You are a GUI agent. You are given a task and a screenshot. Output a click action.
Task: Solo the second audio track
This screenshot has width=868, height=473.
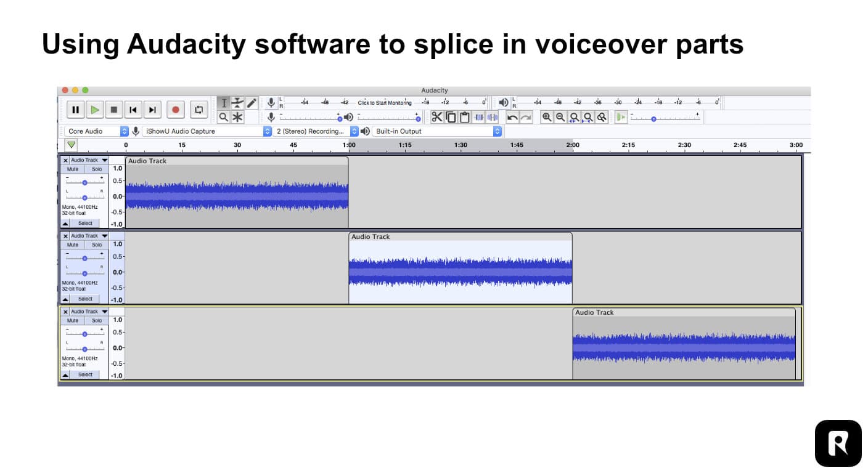pyautogui.click(x=97, y=245)
